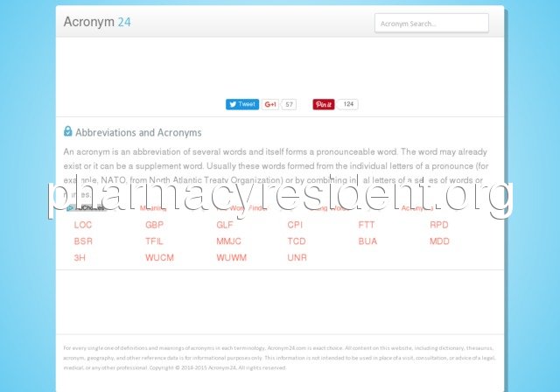Pin the page with the Pin it button
The height and width of the screenshot is (392, 560).
324,104
